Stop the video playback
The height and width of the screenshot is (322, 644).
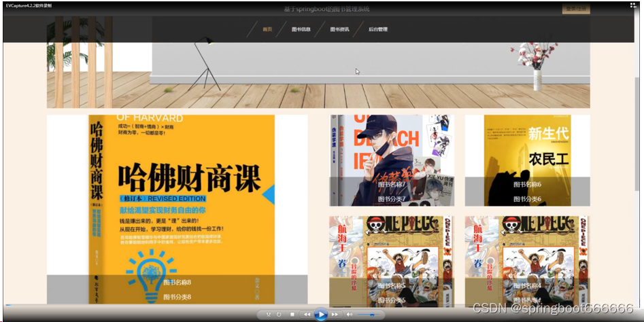point(292,315)
